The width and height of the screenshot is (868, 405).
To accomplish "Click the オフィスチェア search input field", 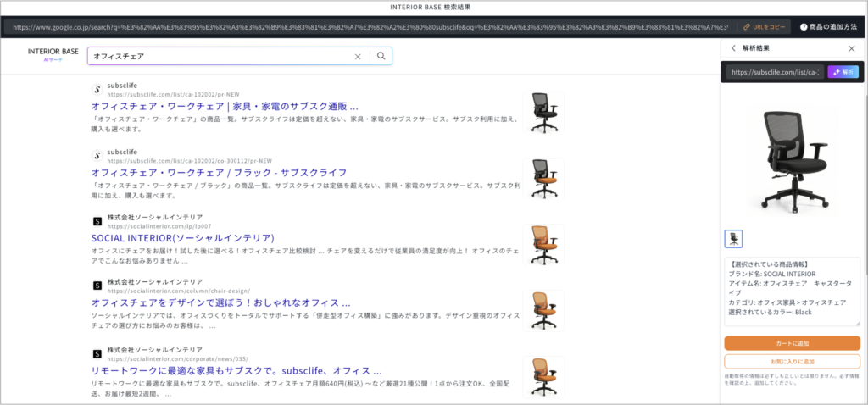I will coord(220,57).
